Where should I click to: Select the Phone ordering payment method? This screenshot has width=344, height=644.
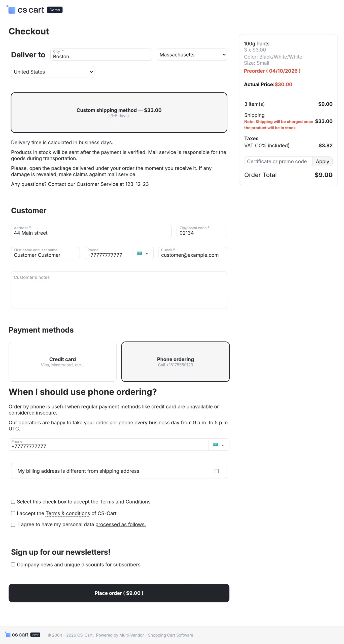pyautogui.click(x=175, y=361)
